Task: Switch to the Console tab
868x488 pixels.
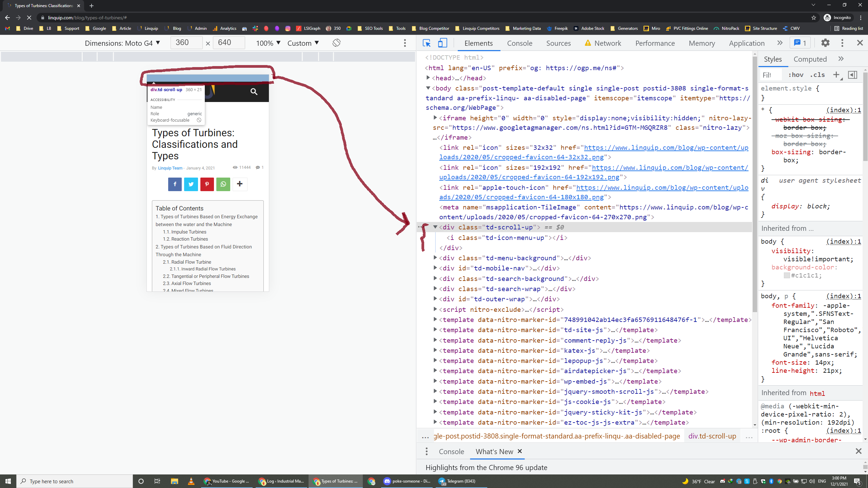Action: click(x=520, y=43)
